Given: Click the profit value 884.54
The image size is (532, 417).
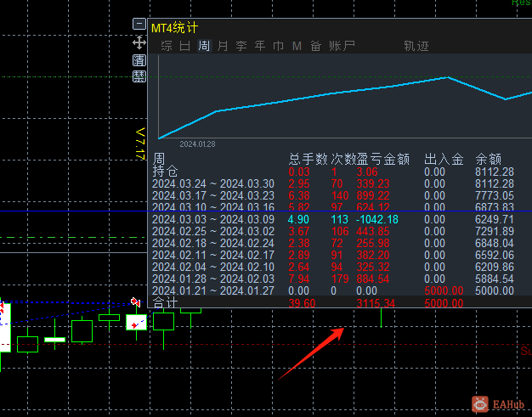Looking at the screenshot, I should [x=373, y=279].
